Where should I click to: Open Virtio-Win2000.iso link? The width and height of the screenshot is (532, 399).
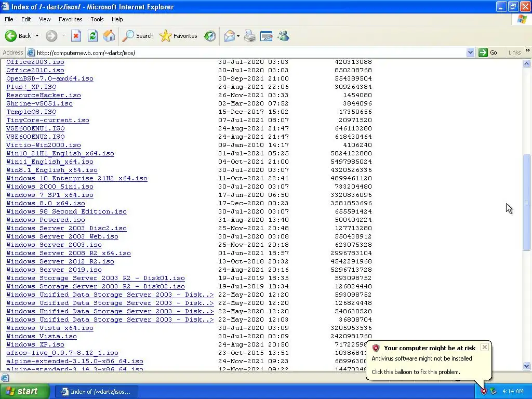[x=44, y=145]
